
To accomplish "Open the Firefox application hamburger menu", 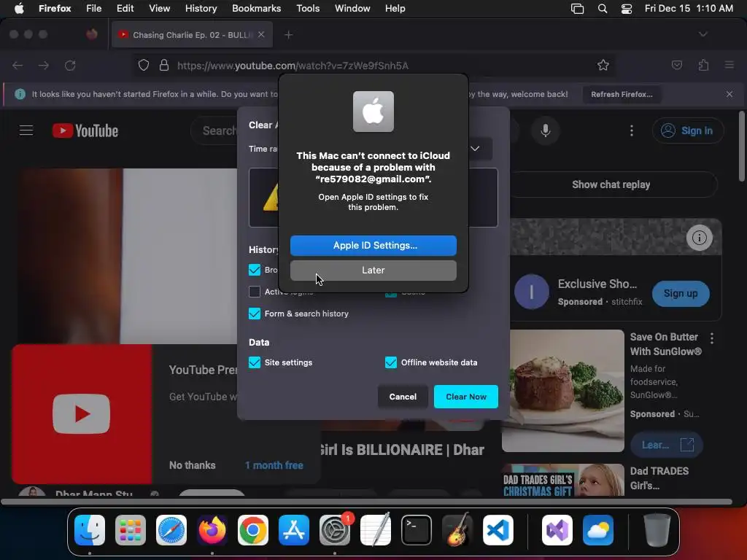I will click(729, 65).
